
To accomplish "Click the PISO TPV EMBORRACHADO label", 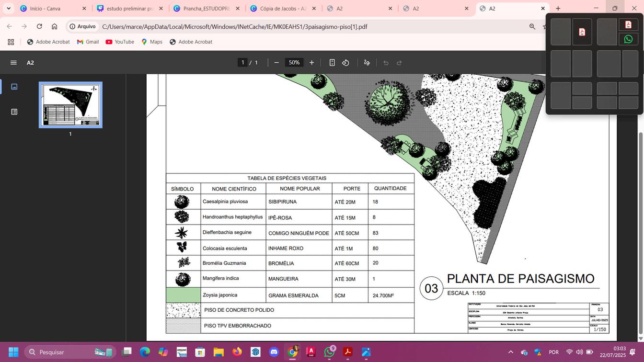I will point(238,326).
